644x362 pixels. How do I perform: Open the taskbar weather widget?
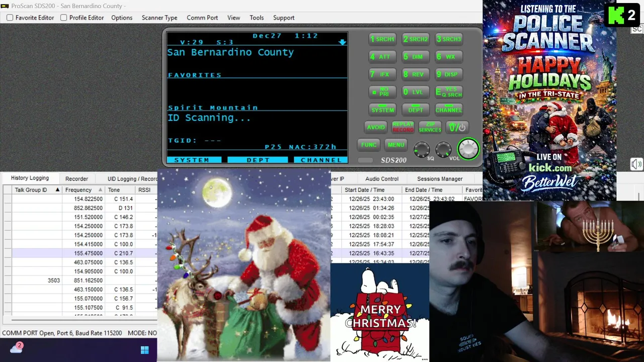(x=17, y=348)
